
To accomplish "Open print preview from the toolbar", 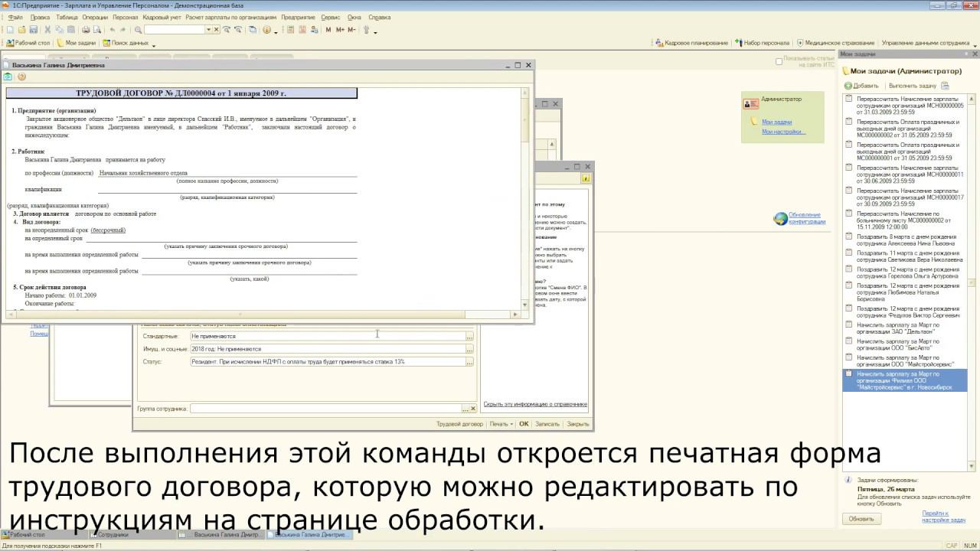I will coord(97,30).
